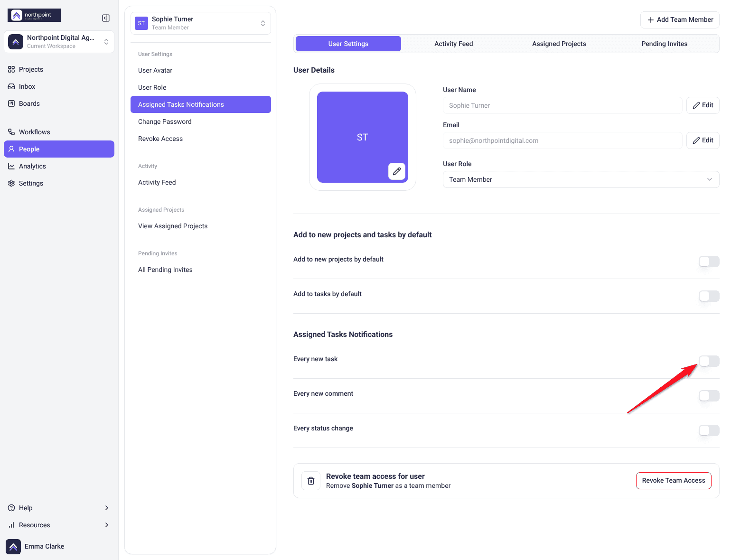Click the avatar edit pencil icon
Image resolution: width=731 pixels, height=560 pixels.
397,171
